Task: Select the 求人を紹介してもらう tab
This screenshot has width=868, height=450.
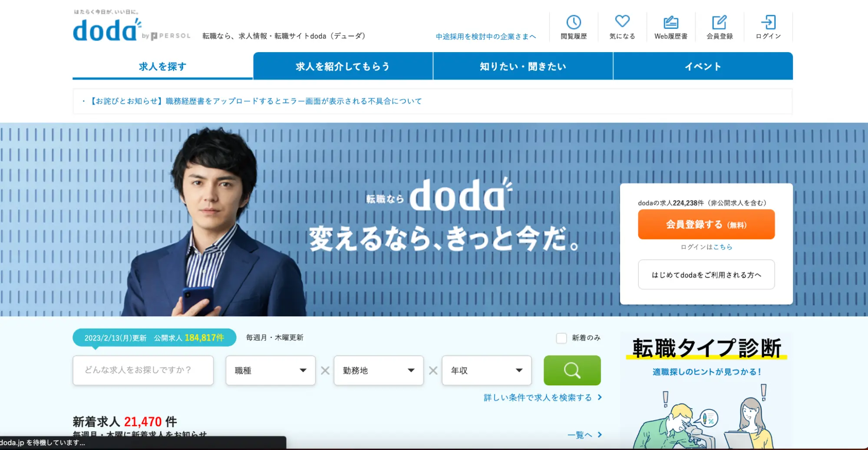Action: point(343,66)
